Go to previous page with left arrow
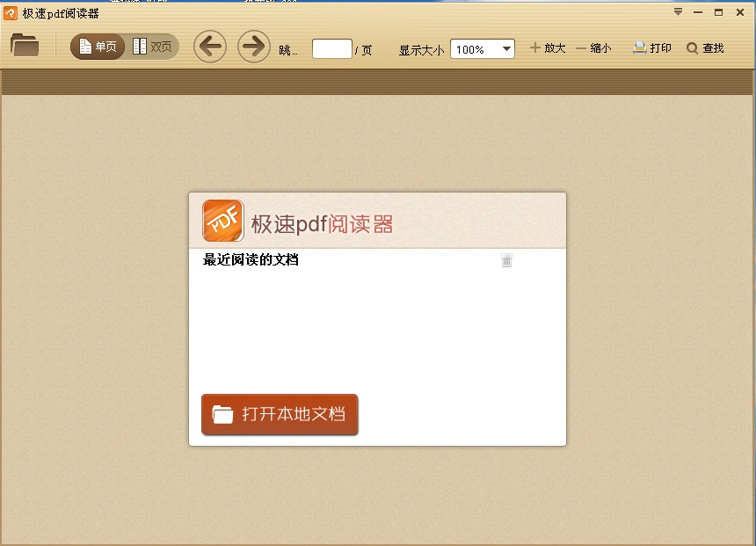The width and height of the screenshot is (756, 546). tap(210, 47)
